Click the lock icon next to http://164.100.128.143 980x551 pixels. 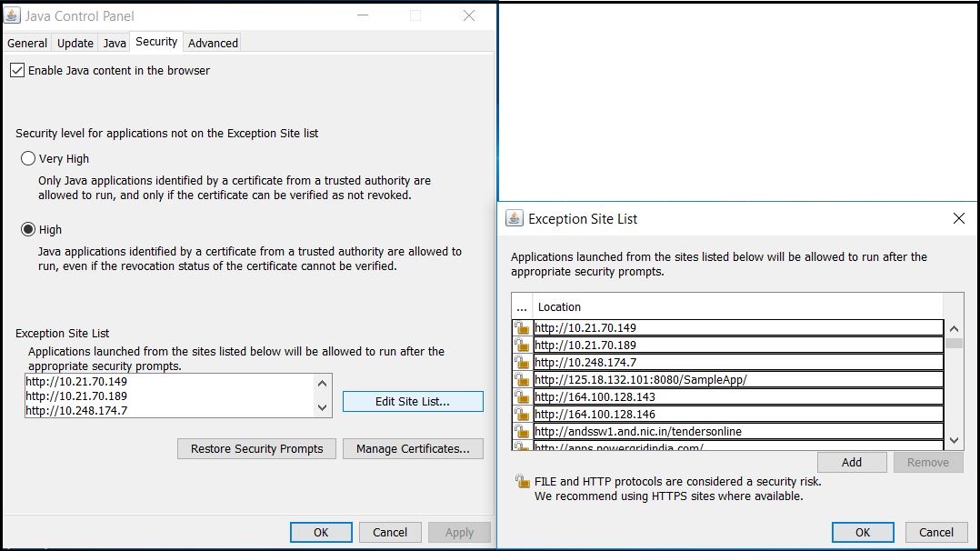click(x=522, y=396)
